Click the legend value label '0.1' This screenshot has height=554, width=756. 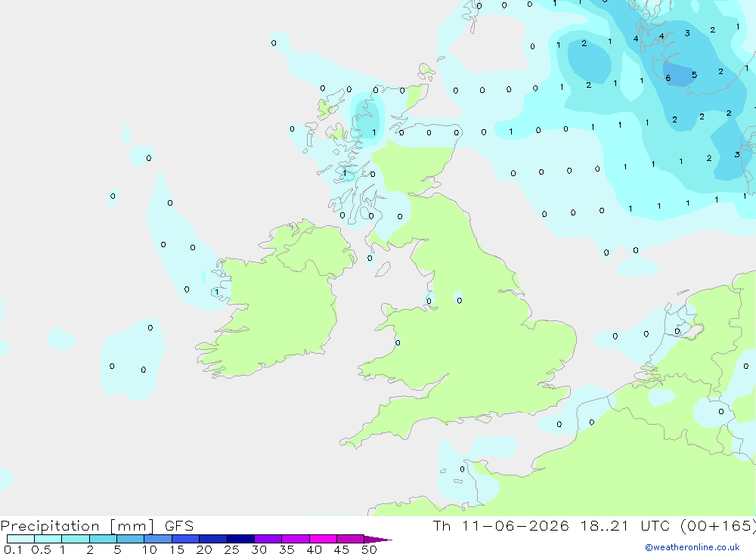point(13,549)
